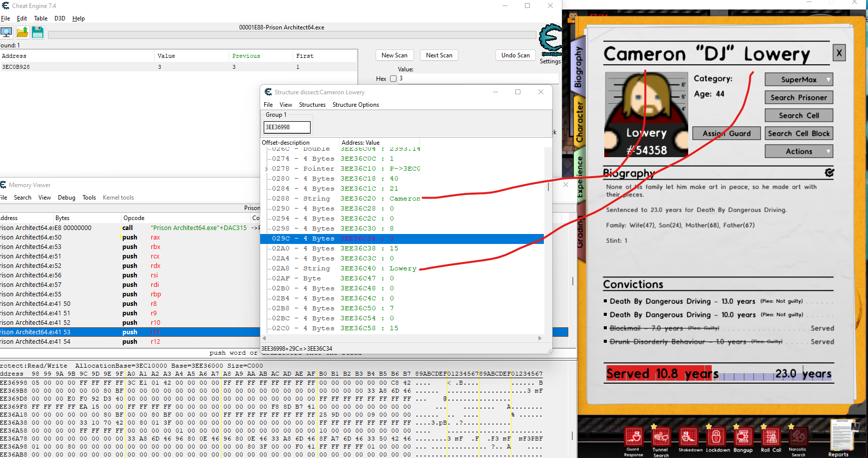Click the Biography edit checkmark icon

[x=829, y=173]
